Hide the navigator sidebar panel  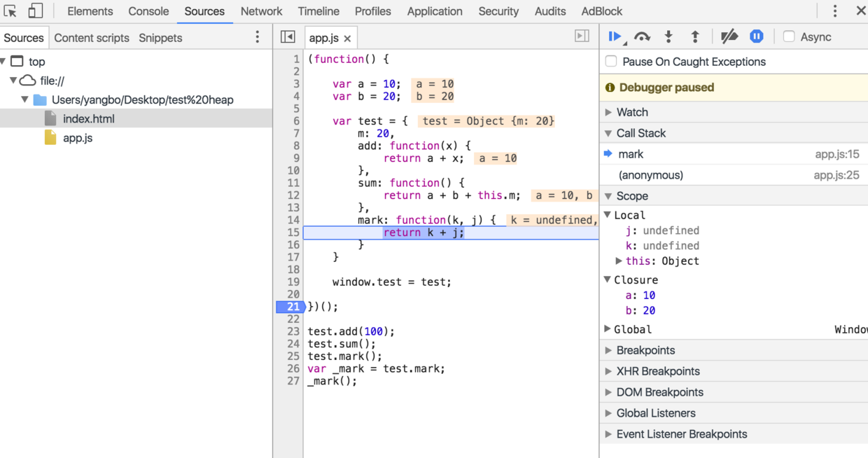pos(288,37)
